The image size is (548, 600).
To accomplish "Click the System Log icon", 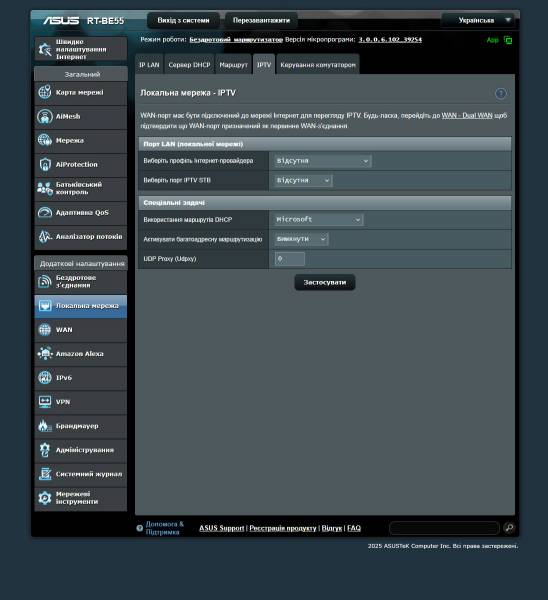I will click(x=45, y=474).
